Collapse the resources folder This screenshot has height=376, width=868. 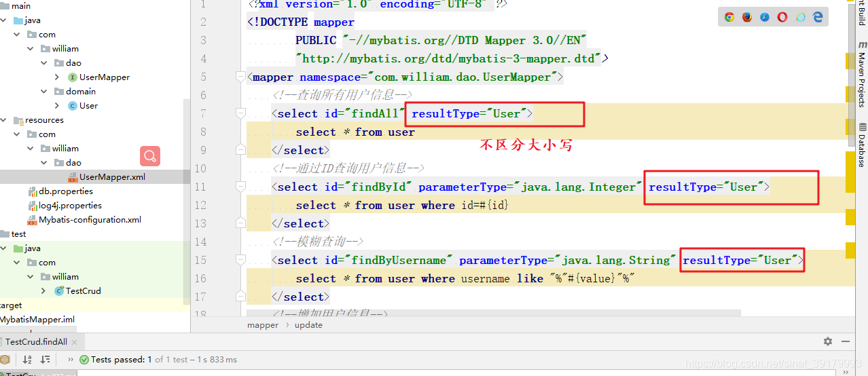click(x=4, y=120)
